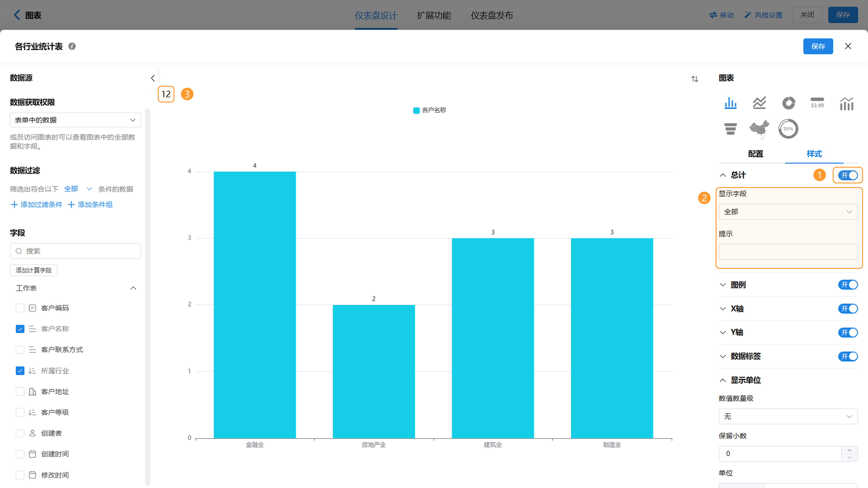
Task: Click 添加过滤条件 link
Action: 36,204
